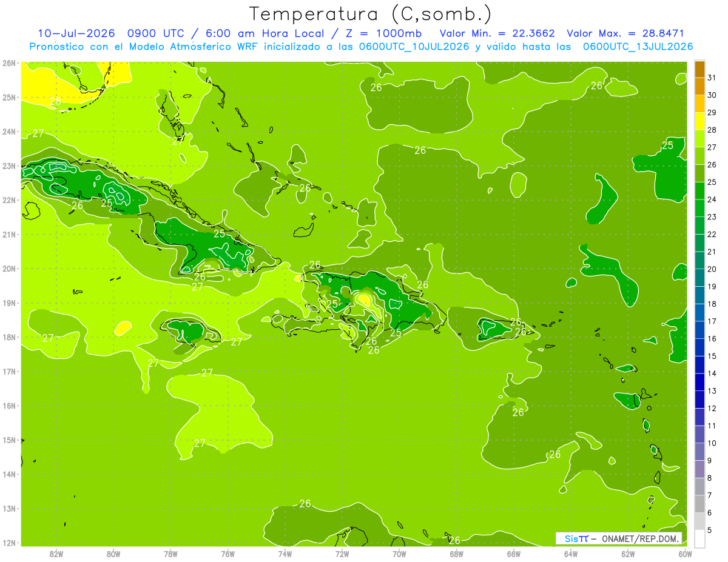The width and height of the screenshot is (728, 562).
Task: Click the Sisπ ONAMET/REP.DOM. logo box
Action: pyautogui.click(x=619, y=538)
